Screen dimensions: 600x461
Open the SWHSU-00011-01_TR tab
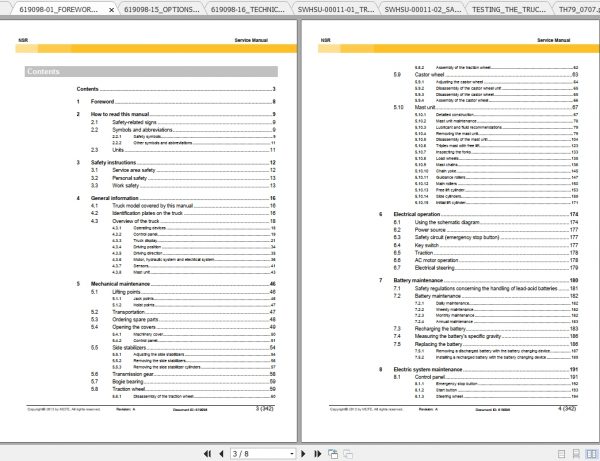[x=336, y=10]
